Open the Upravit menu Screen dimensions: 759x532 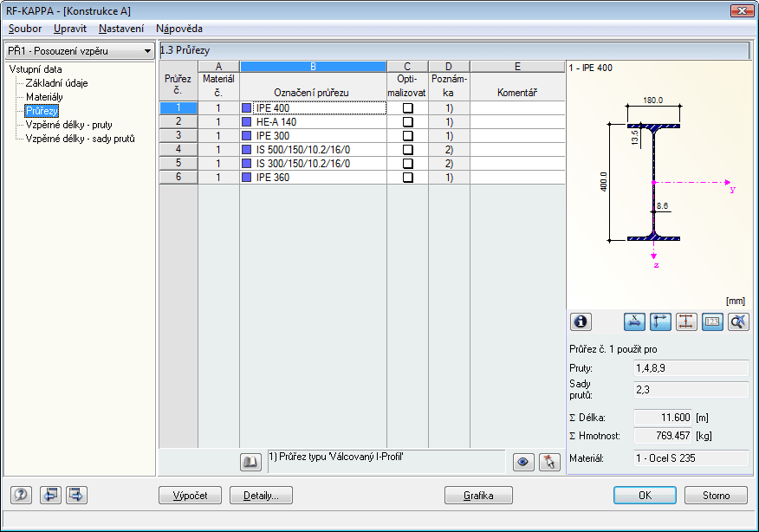(x=70, y=29)
